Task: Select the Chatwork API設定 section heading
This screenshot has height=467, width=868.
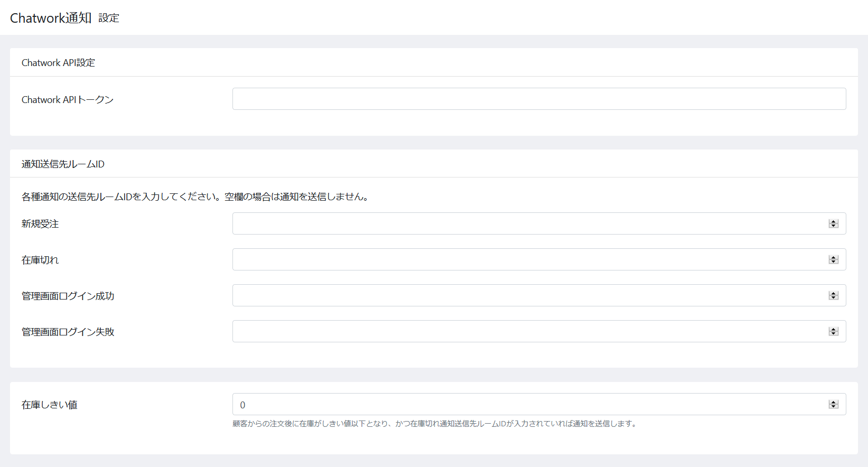Action: point(58,62)
